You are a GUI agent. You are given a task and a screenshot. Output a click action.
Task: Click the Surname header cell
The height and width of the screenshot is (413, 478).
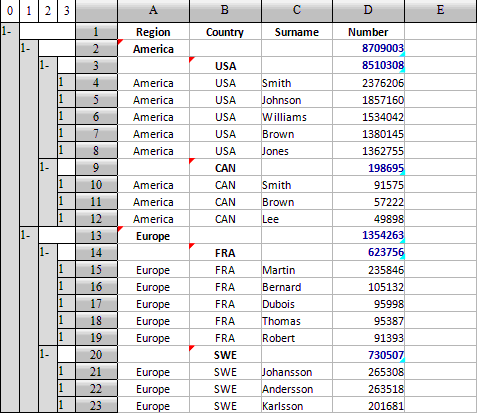[297, 32]
